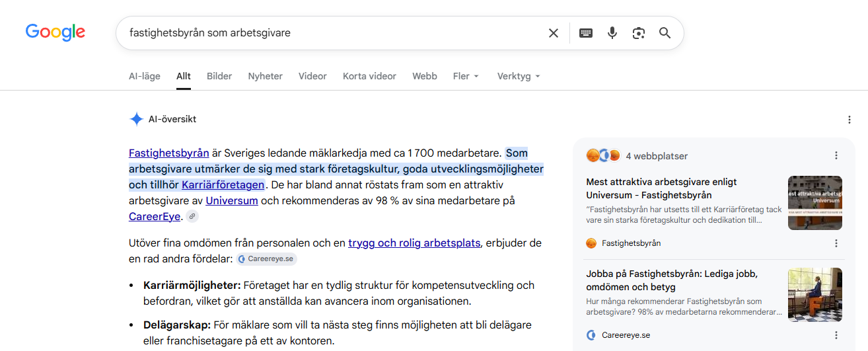Focus the Google search input field
This screenshot has height=351, width=868.
pyautogui.click(x=334, y=33)
